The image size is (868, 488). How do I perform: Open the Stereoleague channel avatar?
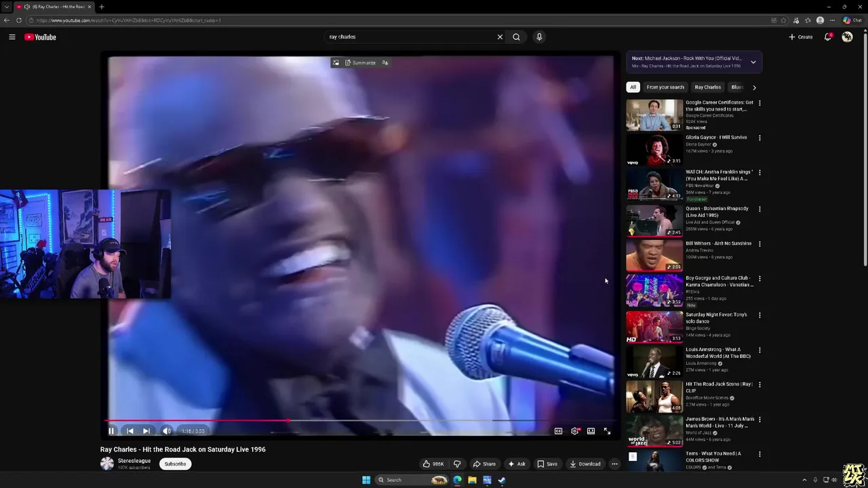107,464
